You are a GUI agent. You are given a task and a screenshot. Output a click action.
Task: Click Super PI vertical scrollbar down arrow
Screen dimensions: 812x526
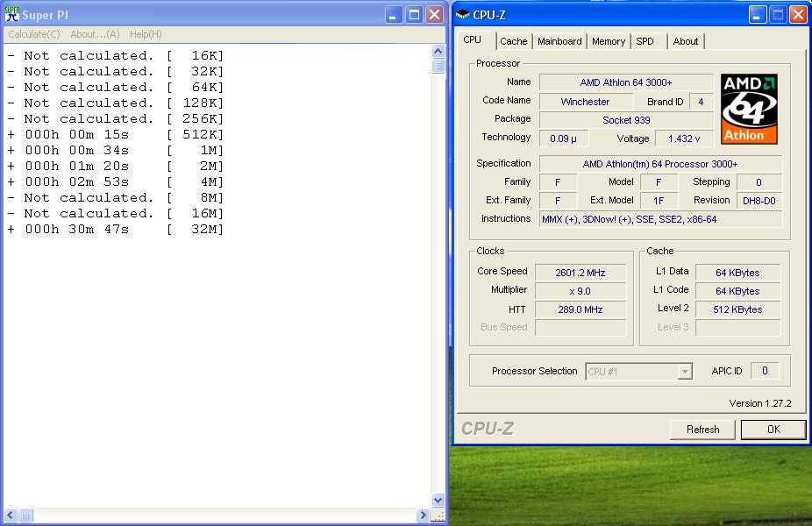pyautogui.click(x=438, y=500)
